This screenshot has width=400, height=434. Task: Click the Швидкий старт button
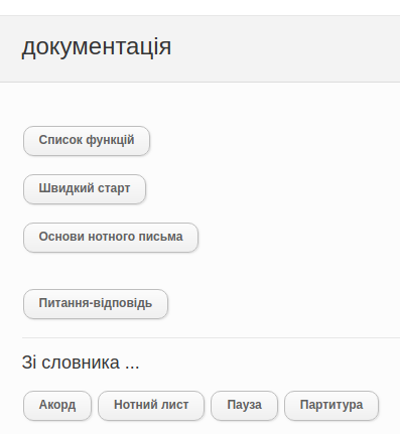pyautogui.click(x=84, y=189)
